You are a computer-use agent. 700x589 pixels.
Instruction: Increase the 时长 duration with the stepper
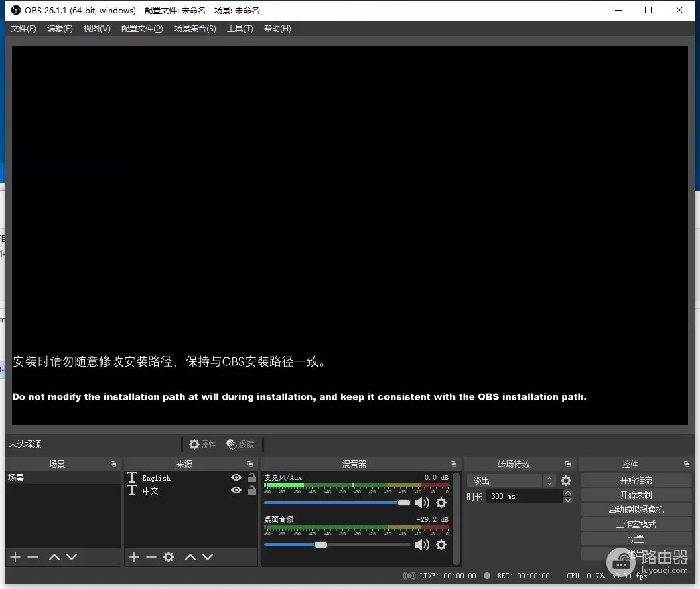click(568, 493)
